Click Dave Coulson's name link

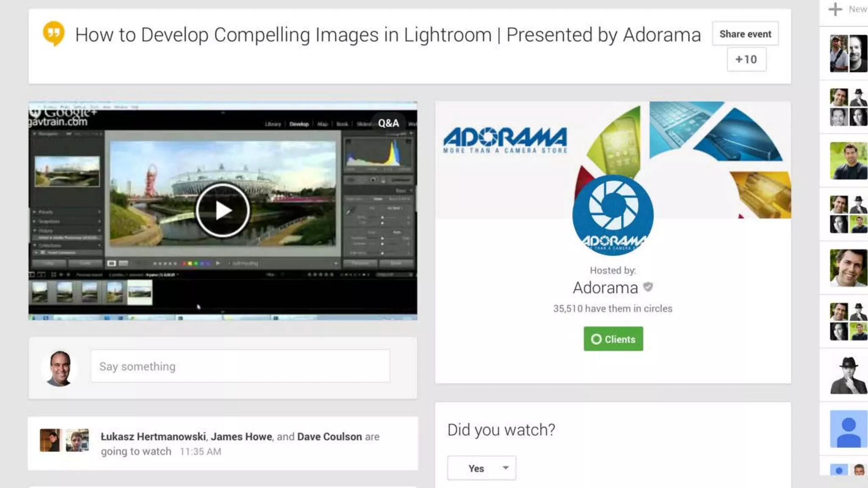329,437
